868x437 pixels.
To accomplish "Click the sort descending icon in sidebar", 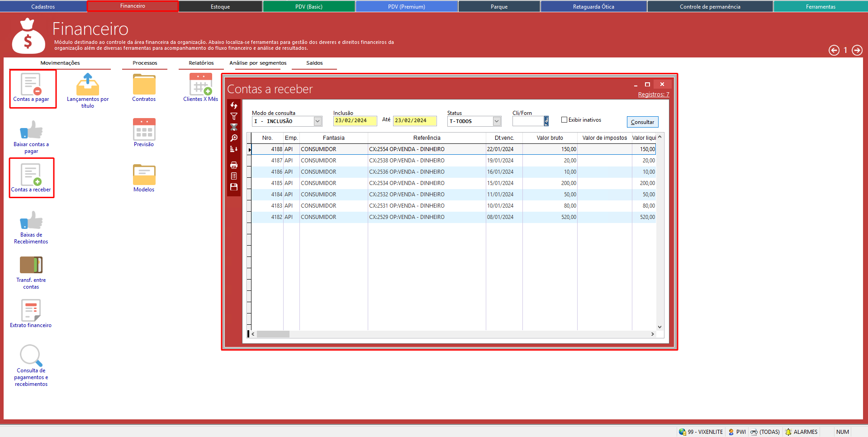I will click(234, 149).
